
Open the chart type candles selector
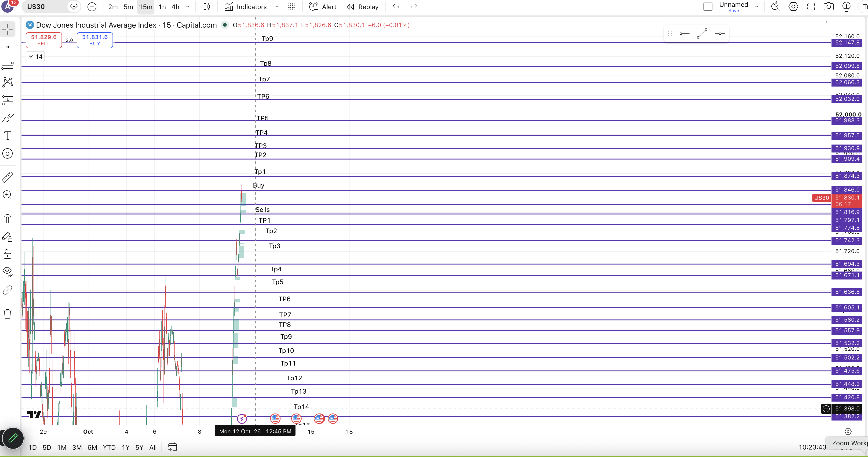coord(207,7)
